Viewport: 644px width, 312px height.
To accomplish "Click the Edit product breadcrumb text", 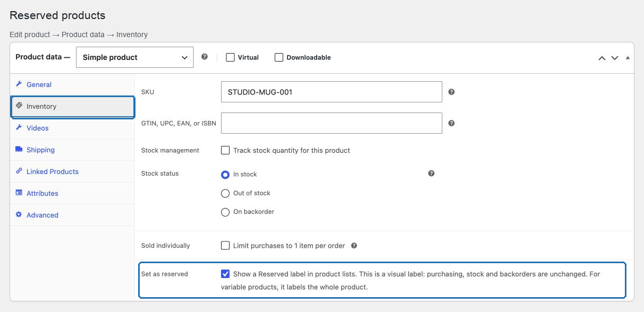I will click(30, 34).
